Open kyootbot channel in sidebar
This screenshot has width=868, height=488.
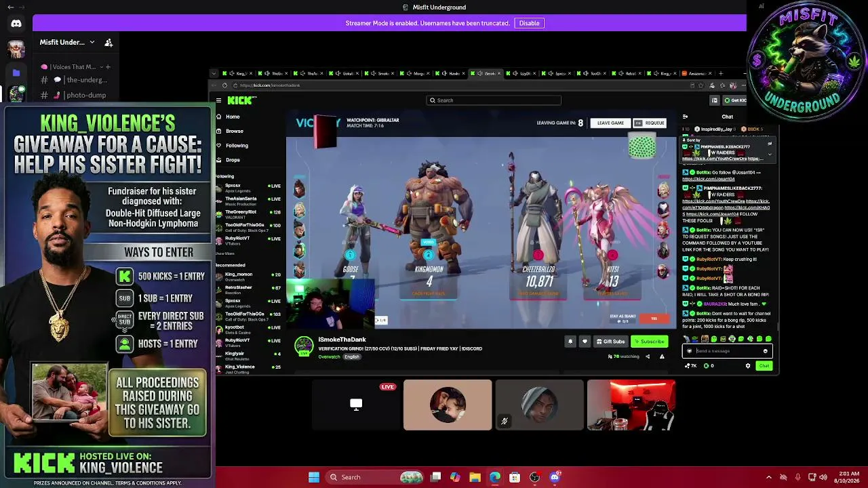click(248, 329)
